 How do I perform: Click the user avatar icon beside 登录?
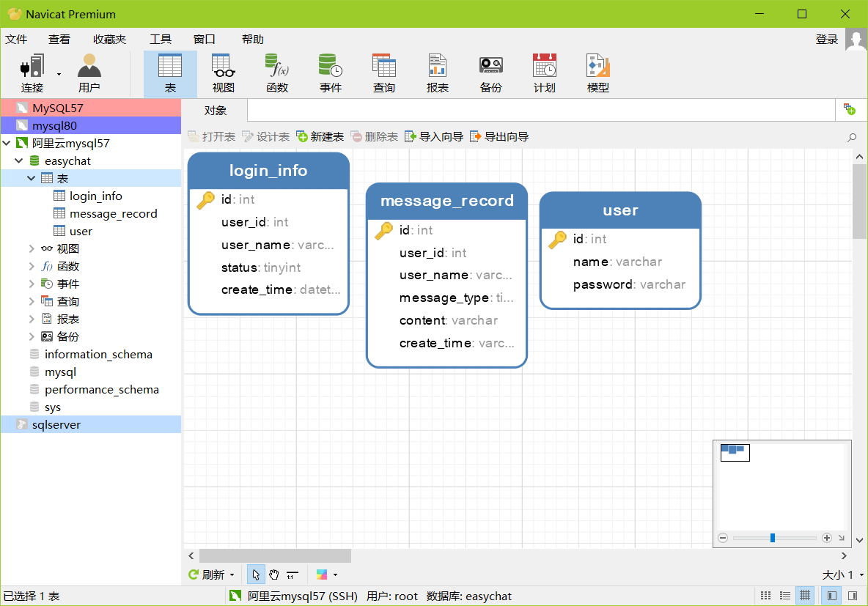click(856, 40)
